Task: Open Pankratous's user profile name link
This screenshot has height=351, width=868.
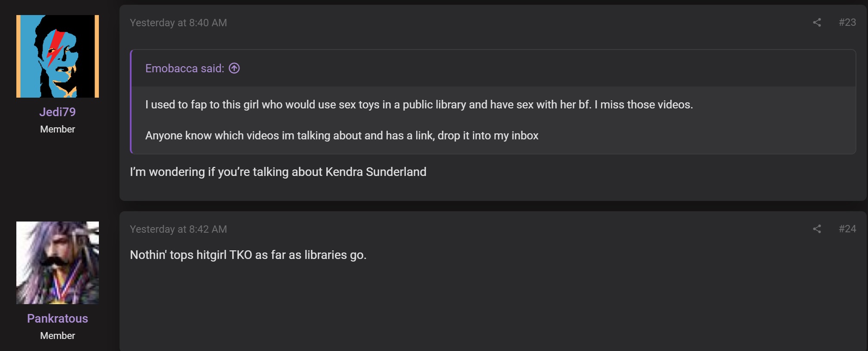Action: (x=58, y=318)
